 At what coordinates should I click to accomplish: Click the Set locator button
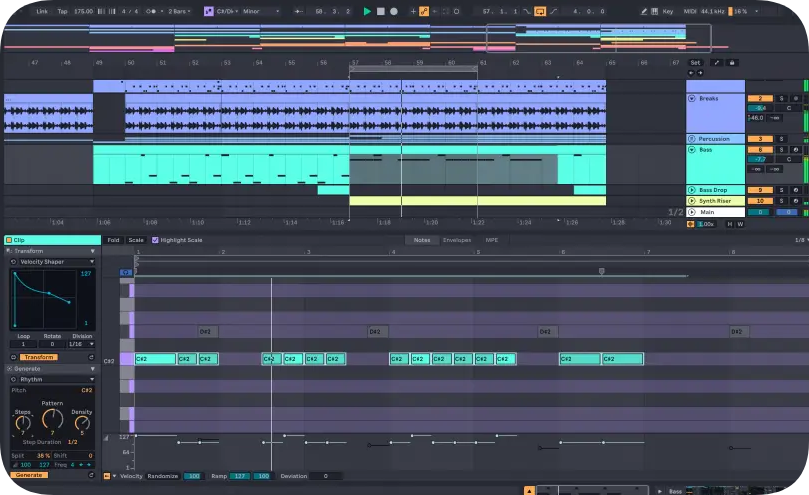[x=695, y=62]
